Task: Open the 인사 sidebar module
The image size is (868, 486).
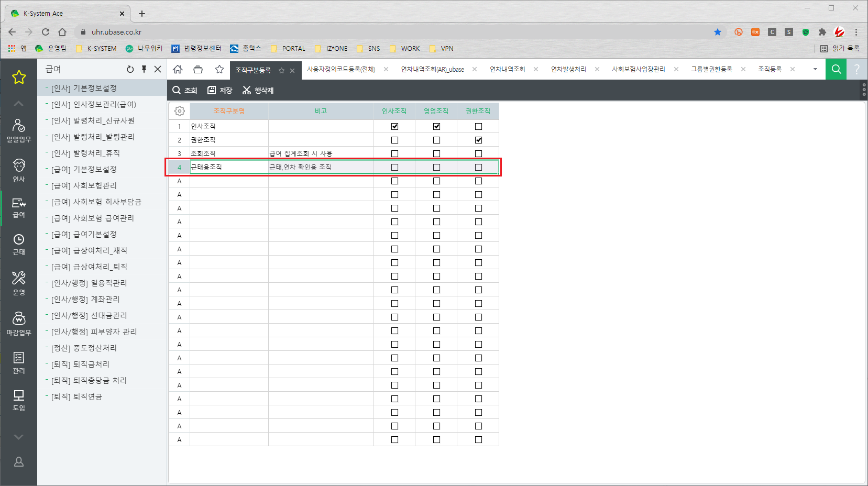Action: click(x=19, y=170)
